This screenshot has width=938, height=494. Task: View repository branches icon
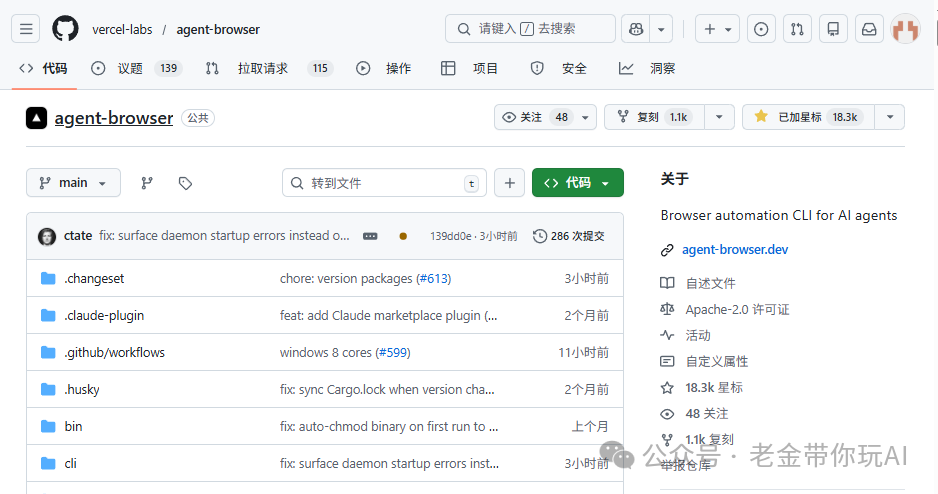tap(147, 183)
